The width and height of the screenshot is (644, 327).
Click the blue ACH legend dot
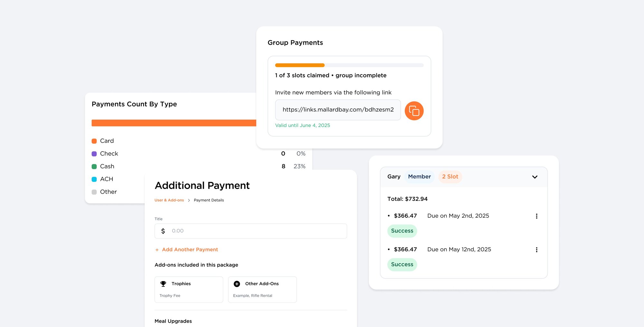(x=94, y=179)
